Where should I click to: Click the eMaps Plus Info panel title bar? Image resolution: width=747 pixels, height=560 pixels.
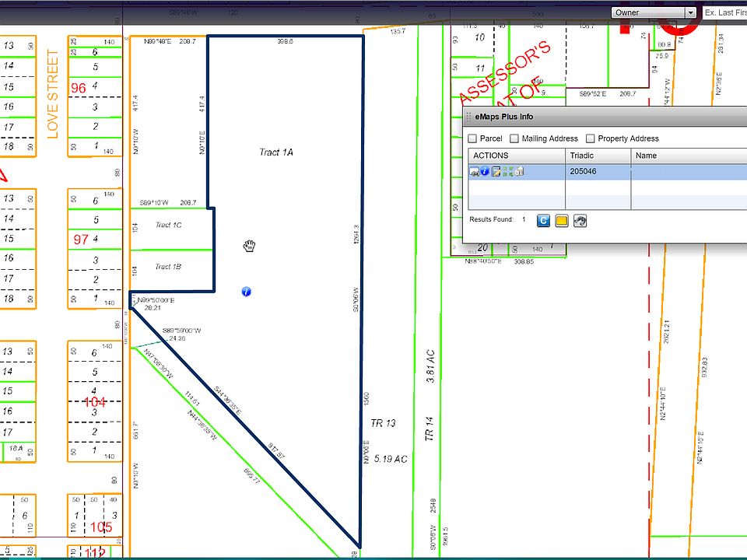click(605, 117)
